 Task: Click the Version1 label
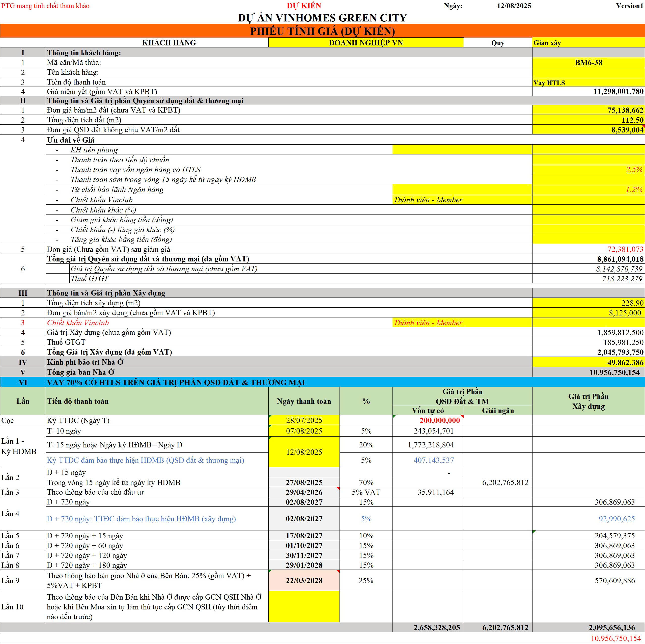630,6
